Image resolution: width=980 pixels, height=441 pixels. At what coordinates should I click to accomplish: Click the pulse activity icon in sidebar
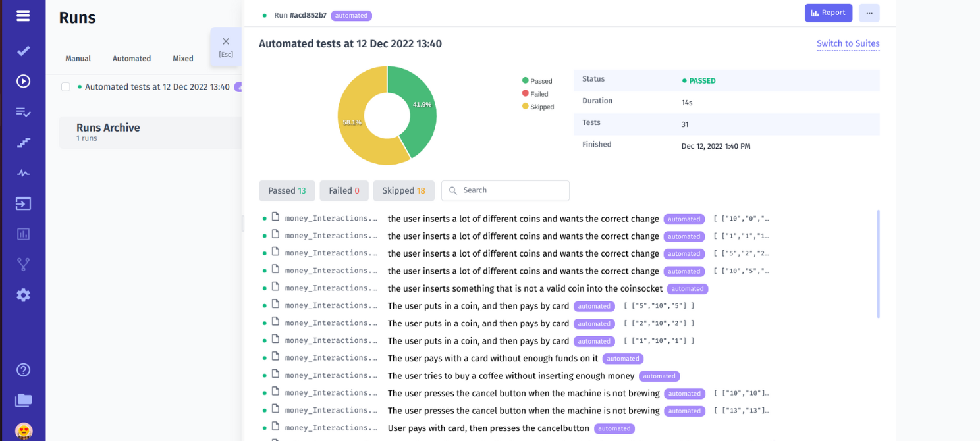23,172
